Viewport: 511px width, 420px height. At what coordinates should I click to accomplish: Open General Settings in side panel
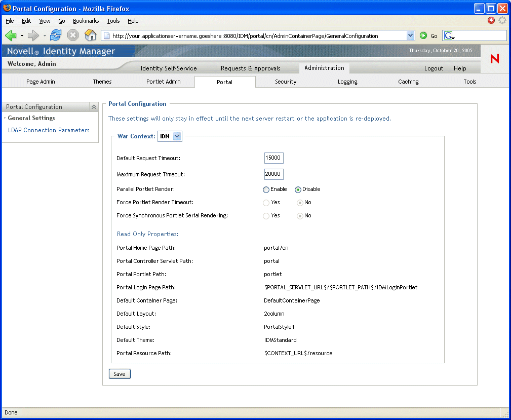[31, 118]
